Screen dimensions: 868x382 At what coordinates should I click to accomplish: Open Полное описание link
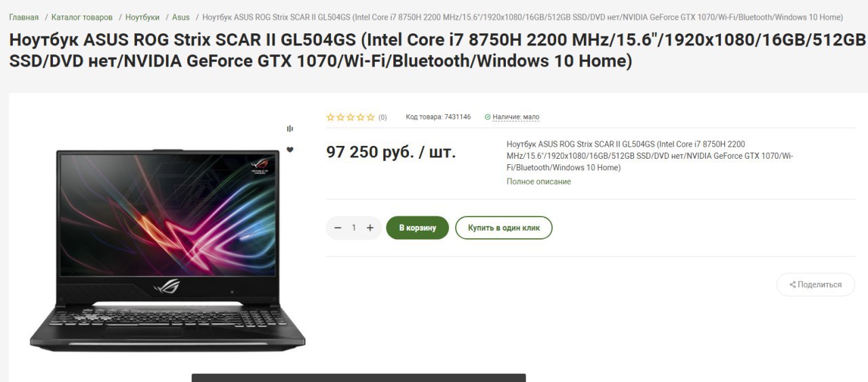point(538,182)
